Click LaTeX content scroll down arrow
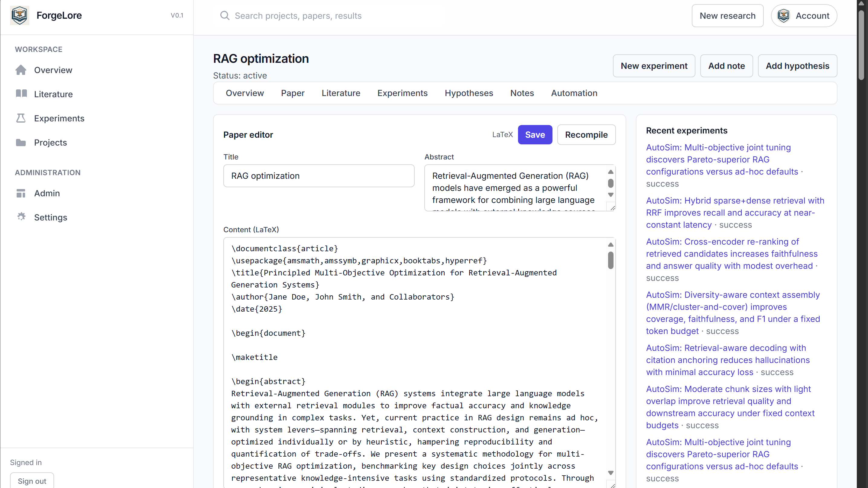 click(x=611, y=473)
